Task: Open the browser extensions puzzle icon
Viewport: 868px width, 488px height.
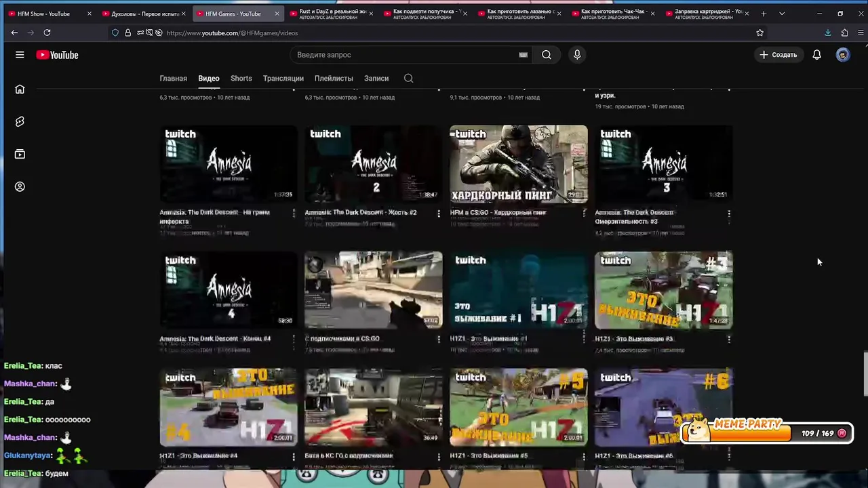Action: (844, 33)
